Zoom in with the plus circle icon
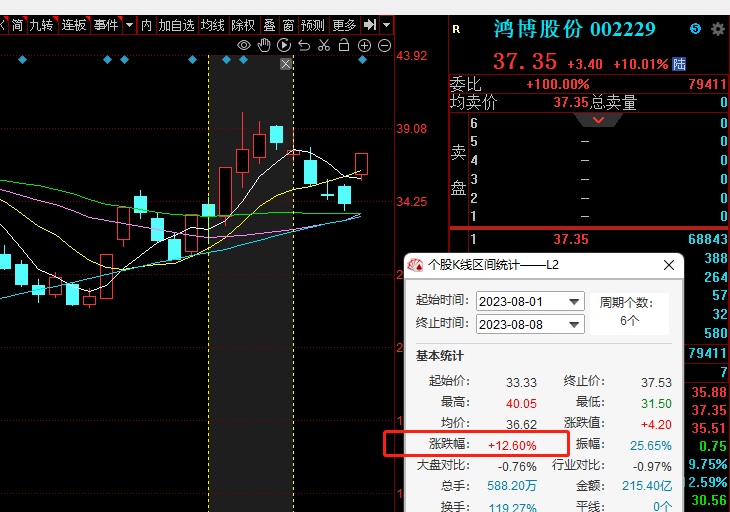The image size is (730, 512). click(x=364, y=45)
